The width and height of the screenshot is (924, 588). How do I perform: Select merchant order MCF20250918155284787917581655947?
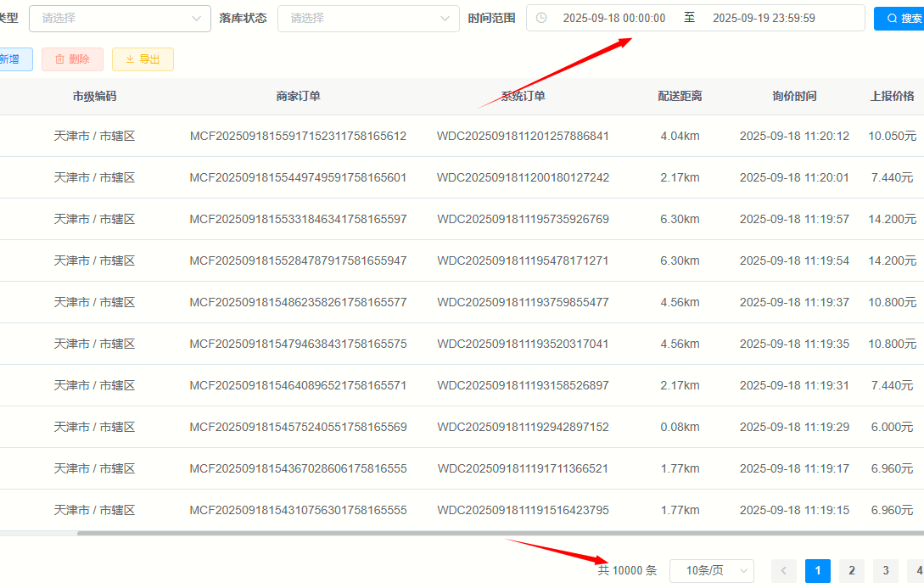pyautogui.click(x=298, y=260)
